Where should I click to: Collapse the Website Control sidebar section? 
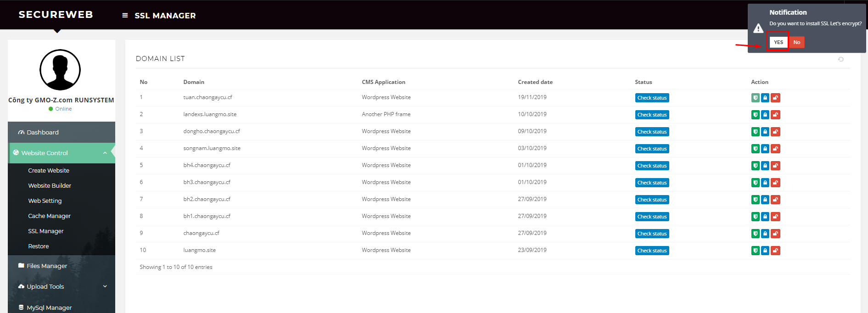(x=62, y=153)
